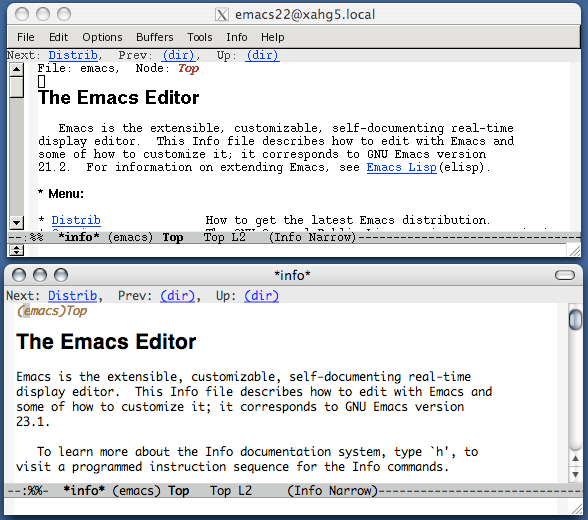Viewport: 588px width, 520px height.
Task: Open the Edit menu
Action: (x=58, y=37)
